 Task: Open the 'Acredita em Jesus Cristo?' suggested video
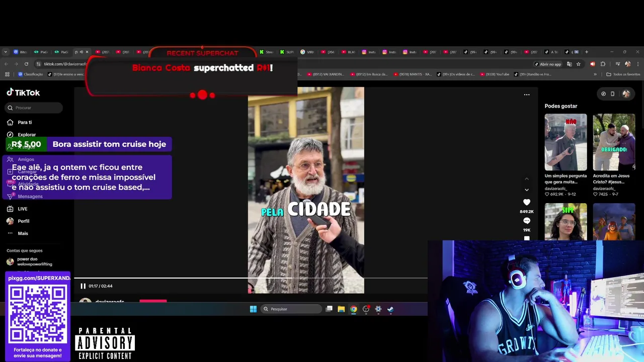(614, 142)
